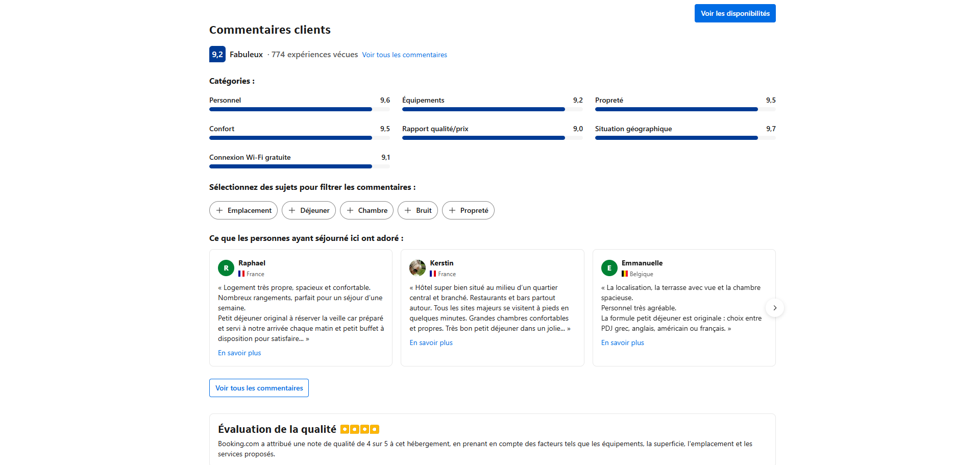Toggle the Déjeuner topic filter
The height and width of the screenshot is (465, 980).
308,210
